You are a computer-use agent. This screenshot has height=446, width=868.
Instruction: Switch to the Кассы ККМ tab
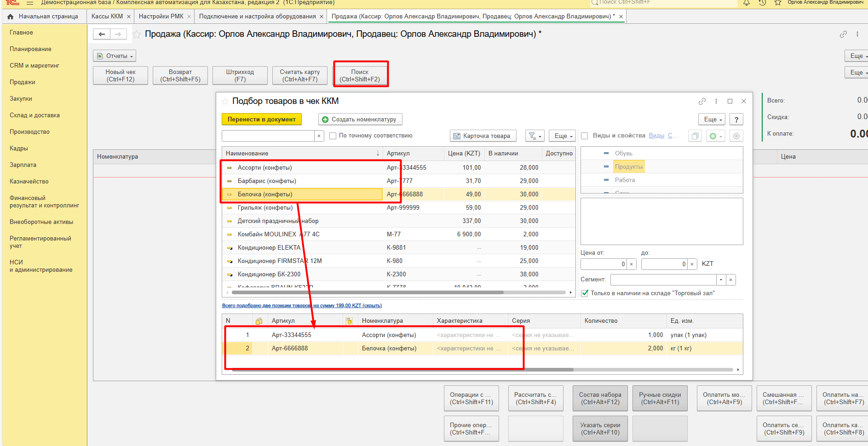point(107,17)
